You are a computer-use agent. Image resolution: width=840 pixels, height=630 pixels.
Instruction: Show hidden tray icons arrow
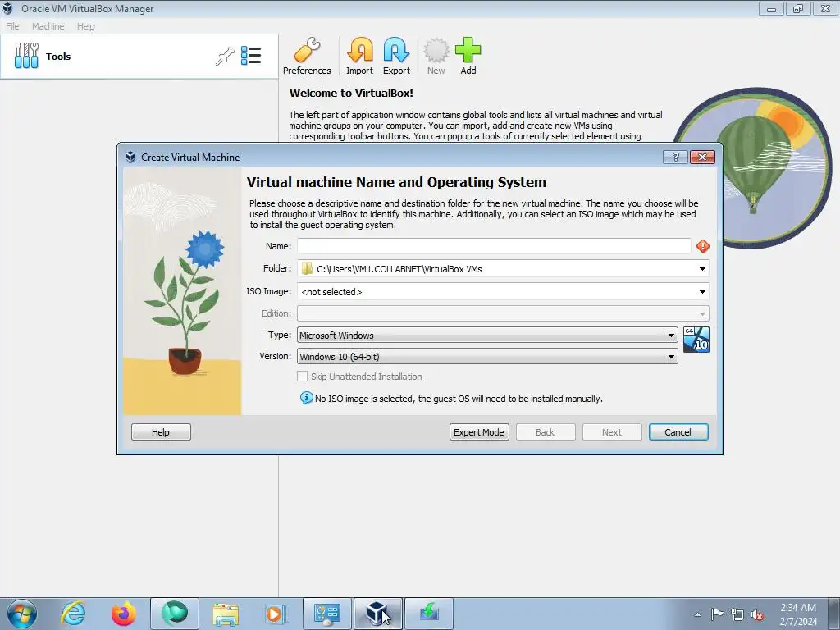(697, 614)
